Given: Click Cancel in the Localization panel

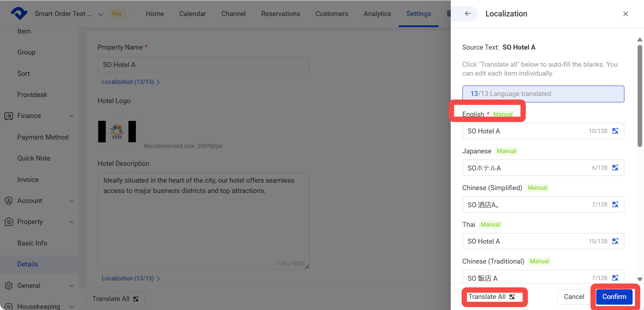Looking at the screenshot, I should tap(574, 297).
